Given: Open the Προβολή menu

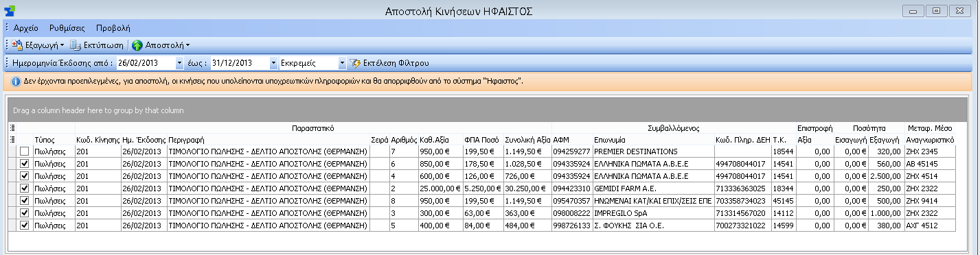Looking at the screenshot, I should point(113,28).
